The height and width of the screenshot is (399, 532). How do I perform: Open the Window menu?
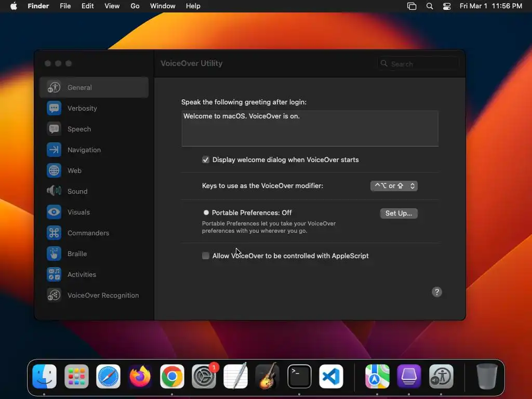point(163,6)
